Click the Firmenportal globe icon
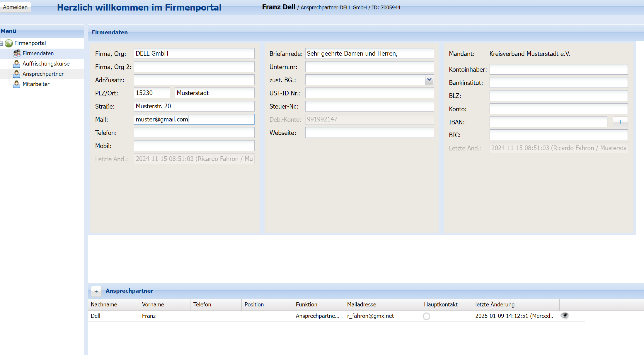Screen dimensions: 644x355 point(9,43)
